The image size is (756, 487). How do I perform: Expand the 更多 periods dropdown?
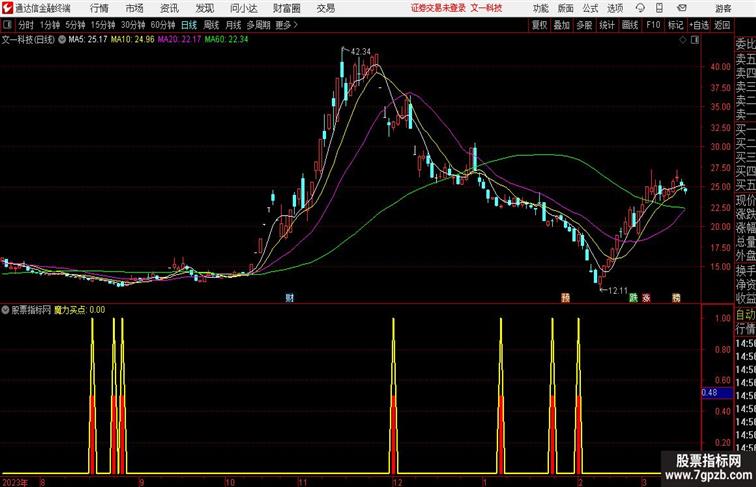coord(286,25)
